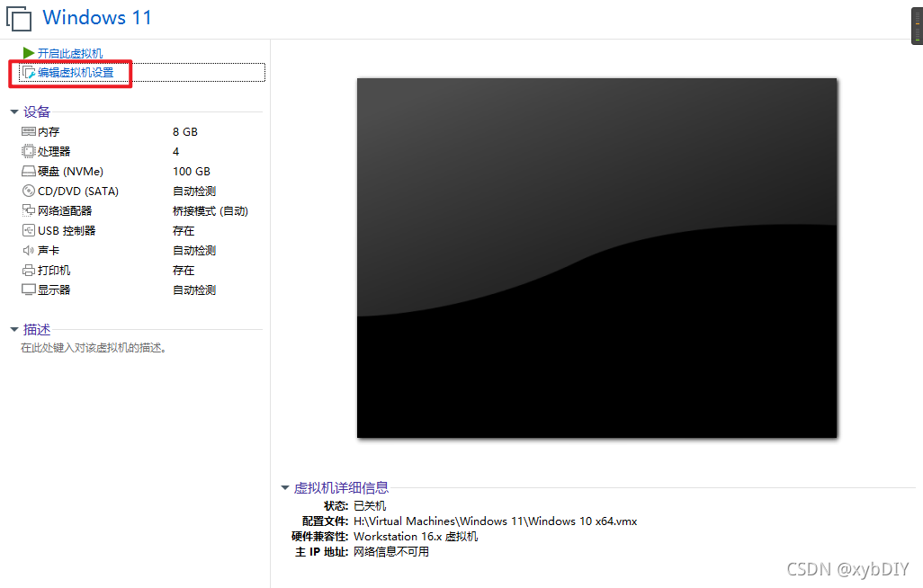923x588 pixels.
Task: Click the 虚拟机详细信息 section heading
Action: click(x=342, y=487)
